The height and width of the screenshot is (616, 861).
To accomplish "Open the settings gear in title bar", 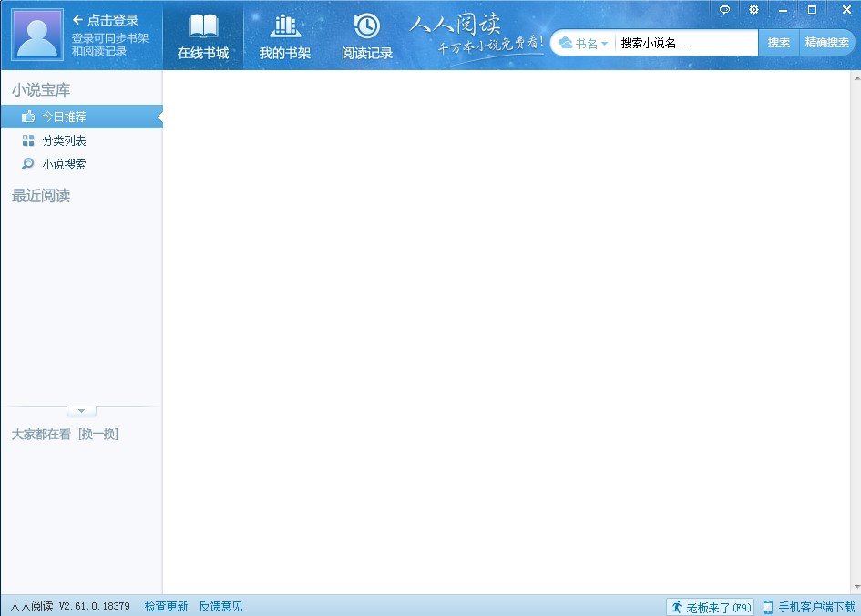I will point(753,9).
